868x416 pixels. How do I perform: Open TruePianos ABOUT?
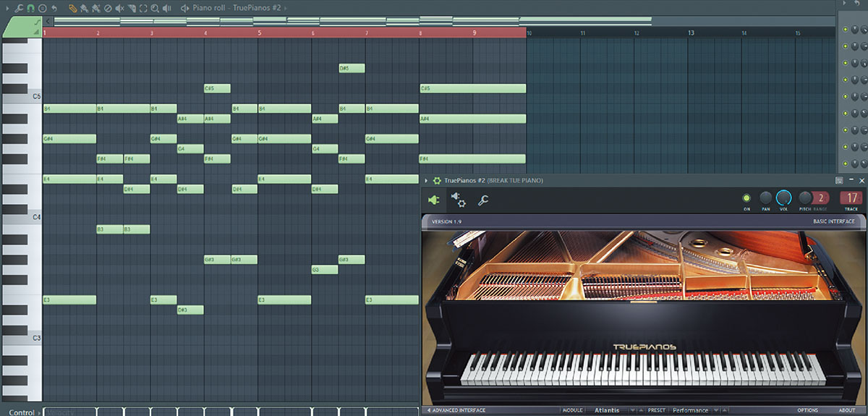(x=846, y=410)
